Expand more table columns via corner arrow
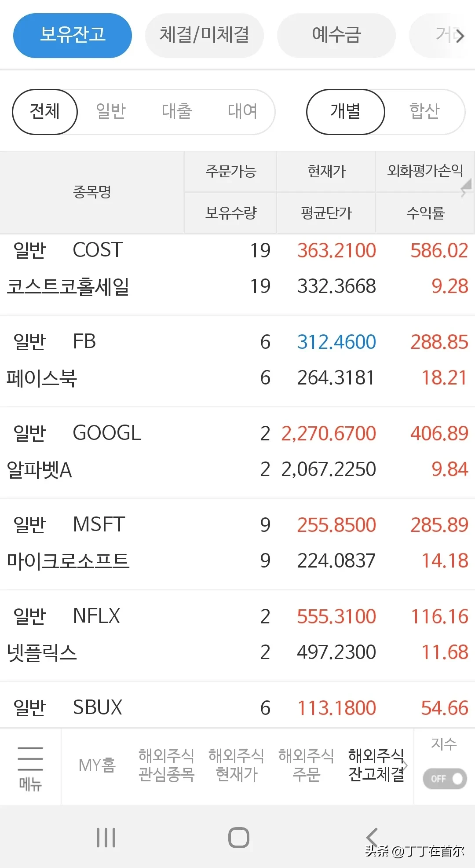The image size is (475, 868). pos(466,188)
